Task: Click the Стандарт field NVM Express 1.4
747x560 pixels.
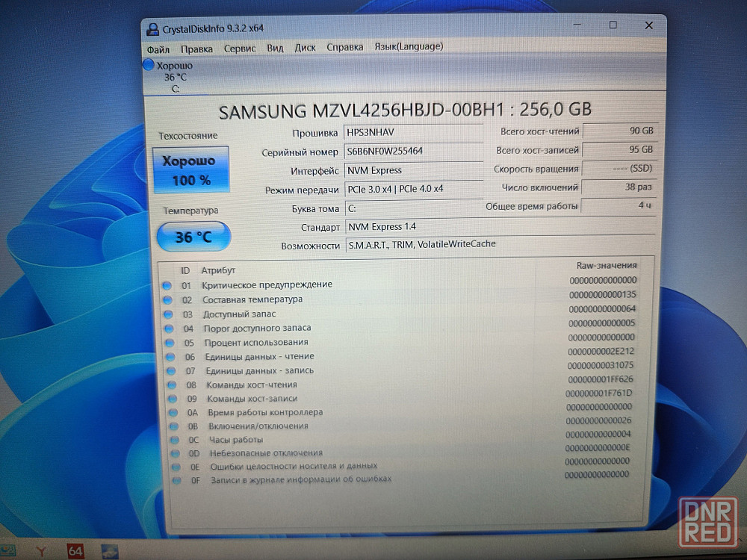Action: coord(500,227)
